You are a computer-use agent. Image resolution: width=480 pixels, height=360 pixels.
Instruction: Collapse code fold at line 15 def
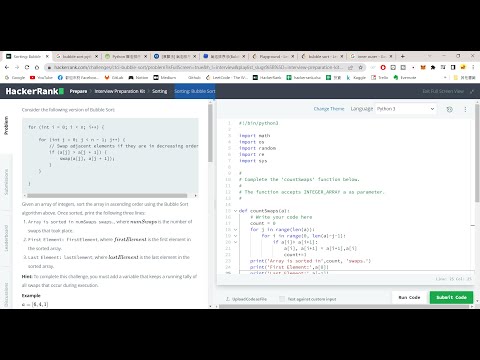236,211
